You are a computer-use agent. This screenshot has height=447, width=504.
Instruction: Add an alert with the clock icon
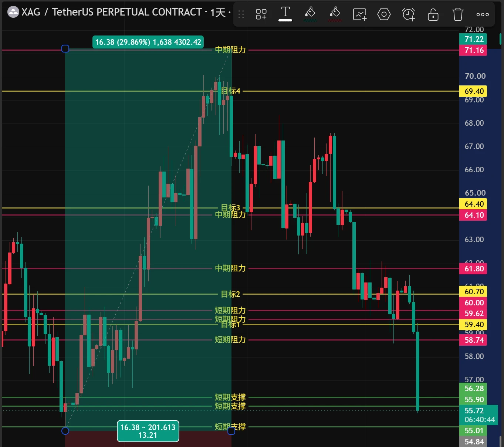click(409, 14)
